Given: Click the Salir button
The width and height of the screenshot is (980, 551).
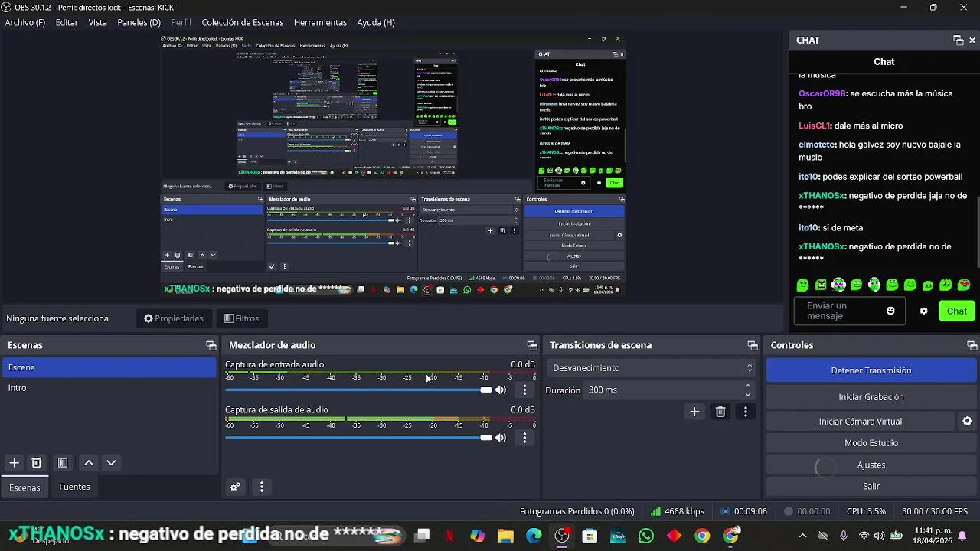Looking at the screenshot, I should tap(871, 486).
